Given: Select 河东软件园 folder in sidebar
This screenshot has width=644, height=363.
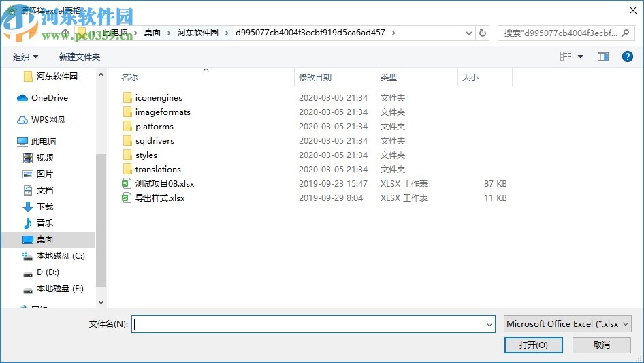Looking at the screenshot, I should coord(50,76).
